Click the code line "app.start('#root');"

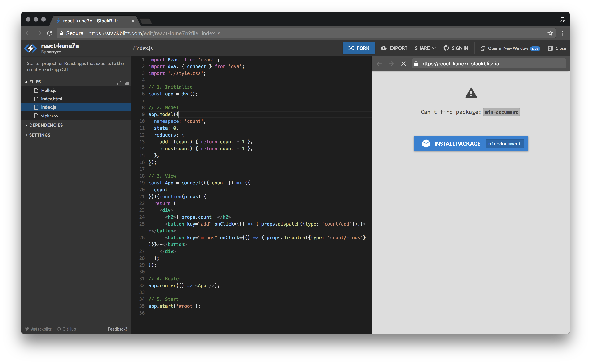[174, 306]
